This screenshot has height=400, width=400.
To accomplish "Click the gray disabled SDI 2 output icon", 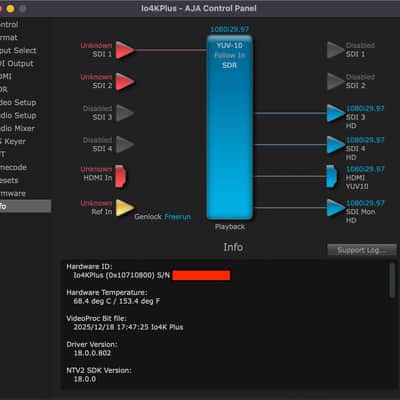I will 335,81.
